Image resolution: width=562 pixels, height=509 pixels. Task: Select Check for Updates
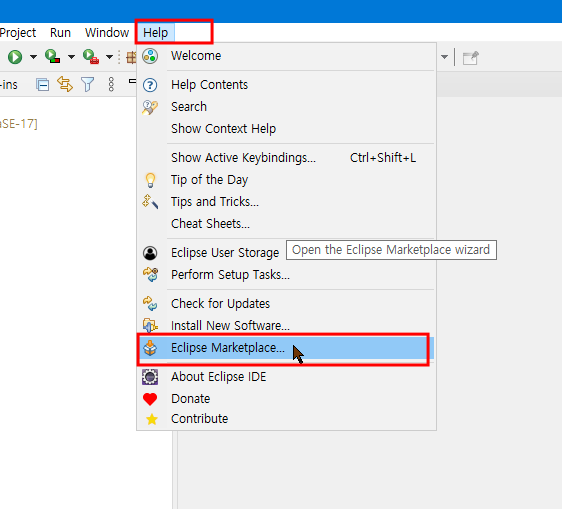tap(286, 304)
